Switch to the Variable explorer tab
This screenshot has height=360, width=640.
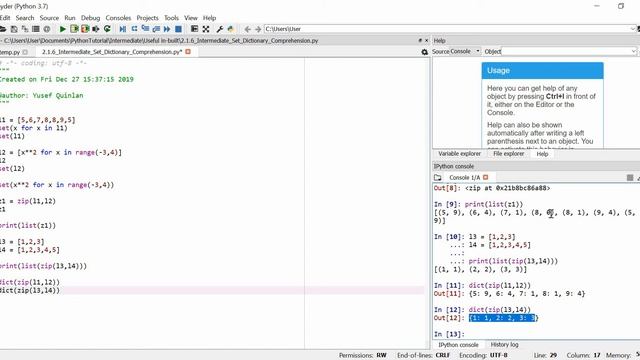point(460,154)
